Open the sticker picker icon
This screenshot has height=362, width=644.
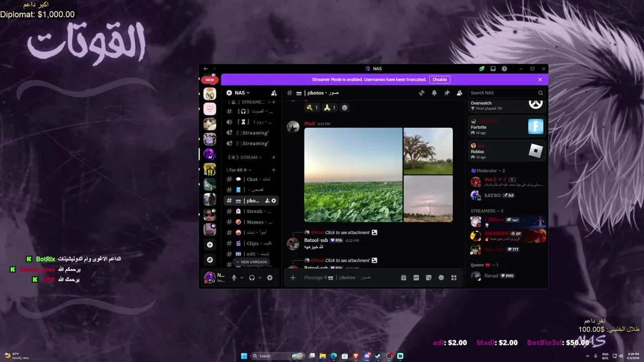click(429, 278)
